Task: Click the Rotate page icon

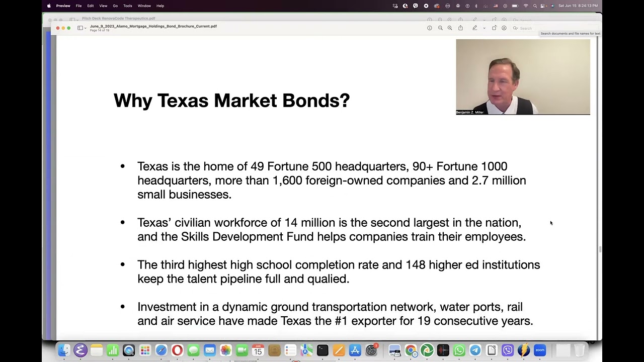Action: (x=494, y=28)
